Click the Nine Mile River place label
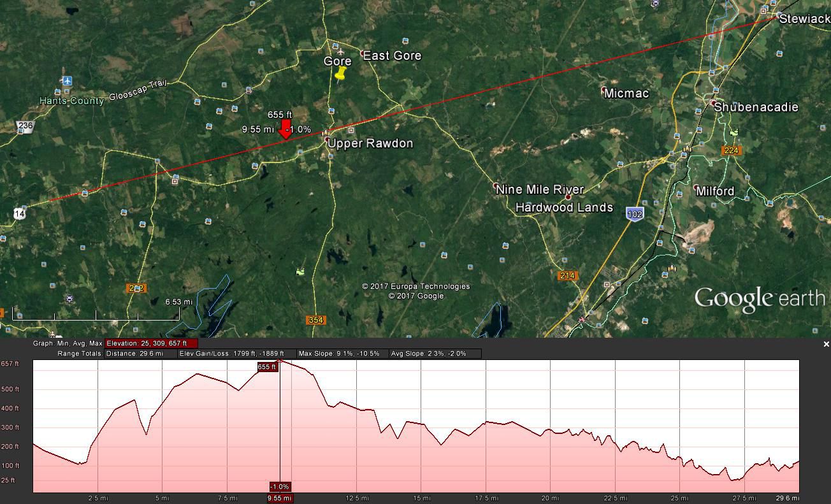 (540, 190)
